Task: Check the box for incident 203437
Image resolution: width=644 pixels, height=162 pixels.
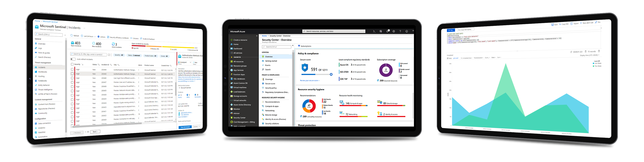Action: click(72, 82)
